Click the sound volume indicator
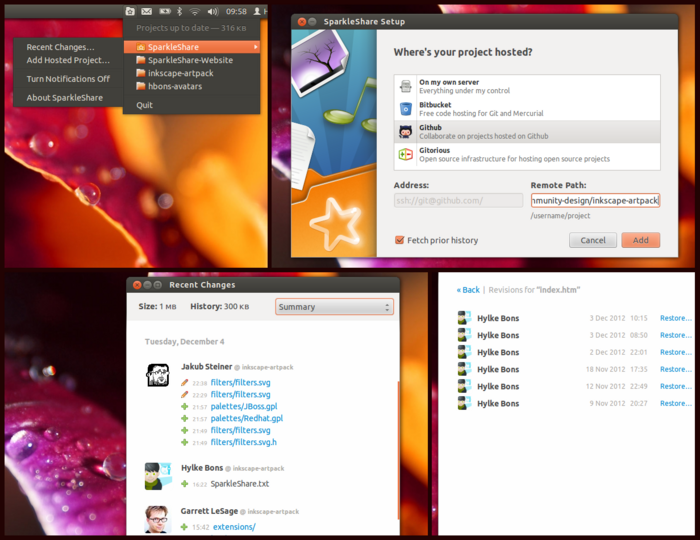This screenshot has width=700, height=540. click(x=212, y=11)
